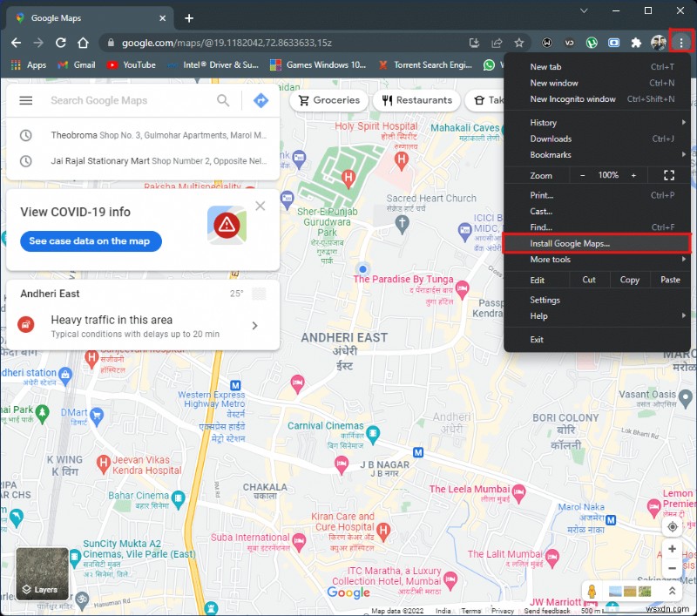Collapse the imagery carousel with the chevron

(673, 591)
